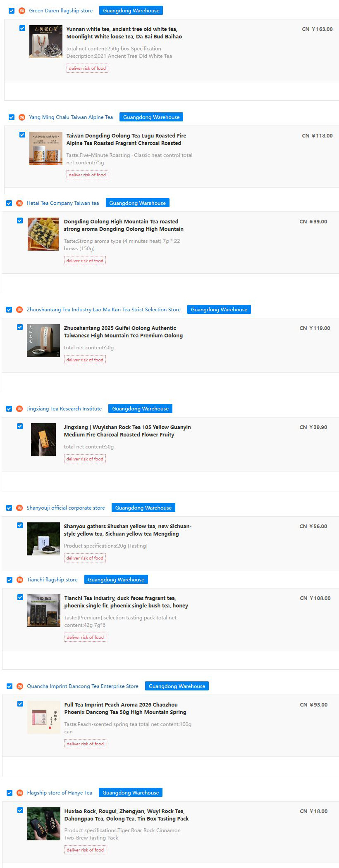Viewport: 339px width, 868px height.
Task: Click Guangdong Warehouse tag for Zhuoshantang store
Action: click(219, 310)
